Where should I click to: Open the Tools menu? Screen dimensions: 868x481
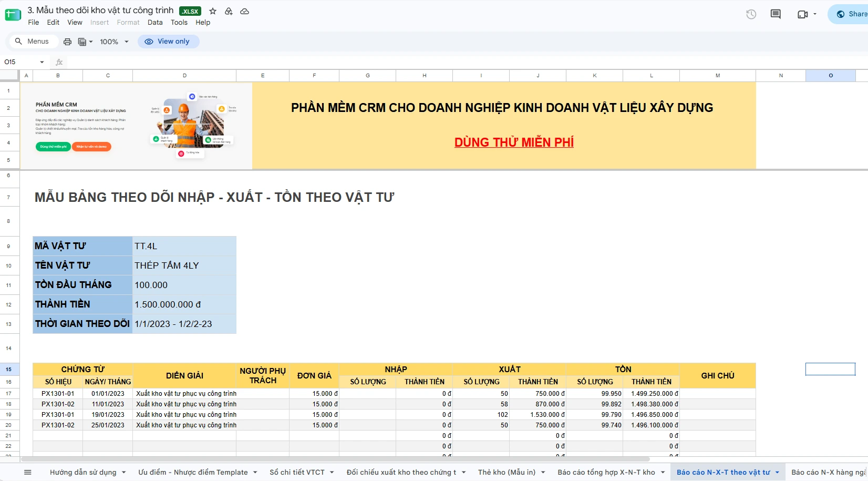(x=179, y=23)
